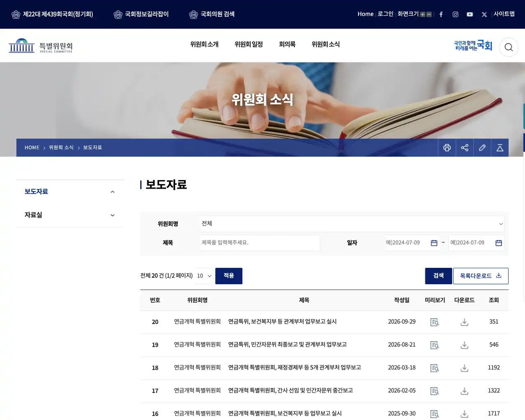
Task: Open the 10 items per page dropdown
Action: pos(204,276)
